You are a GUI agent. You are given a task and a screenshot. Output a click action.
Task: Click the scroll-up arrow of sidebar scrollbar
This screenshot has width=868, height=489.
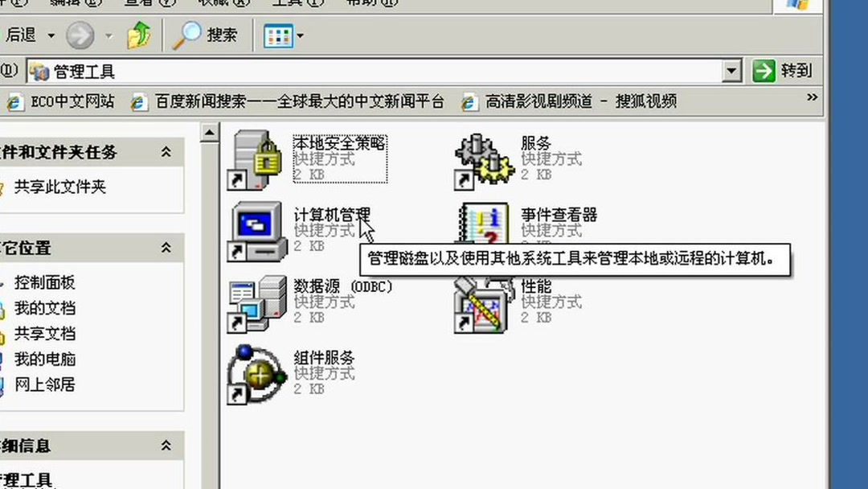click(x=209, y=133)
